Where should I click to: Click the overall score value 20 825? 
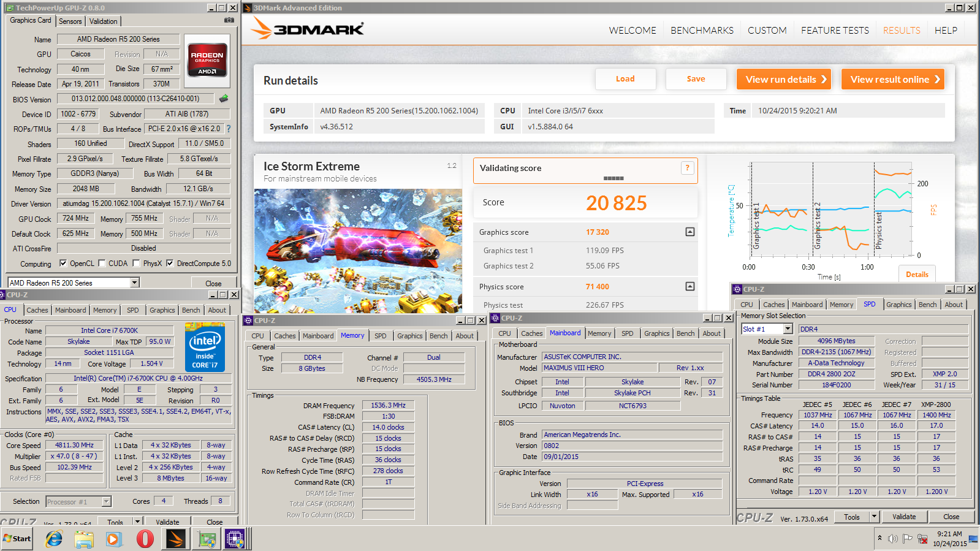(616, 203)
